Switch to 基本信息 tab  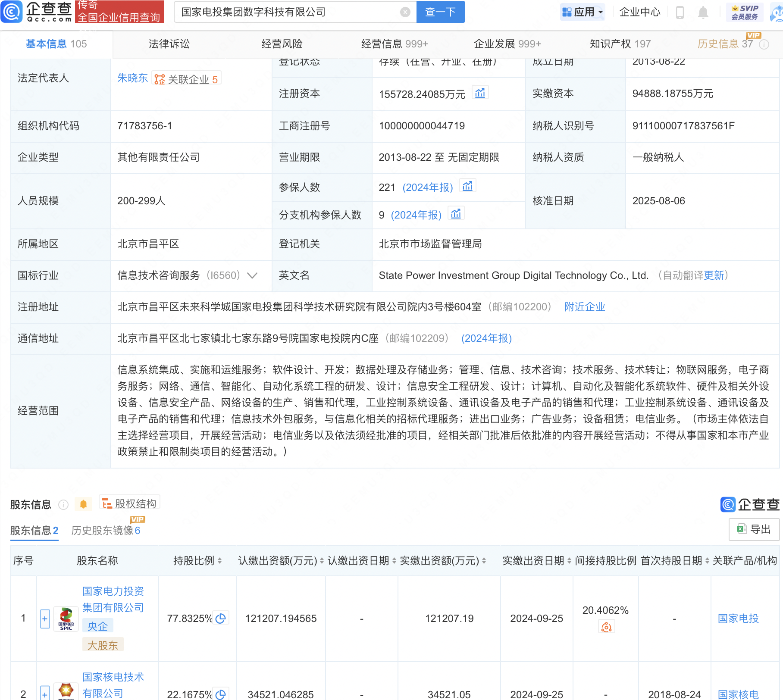click(x=56, y=44)
